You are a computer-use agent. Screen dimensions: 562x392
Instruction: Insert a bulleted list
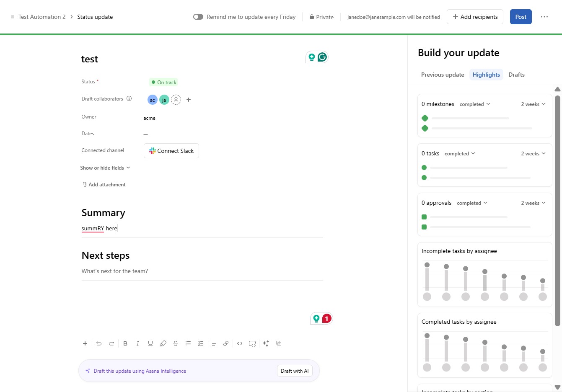[188, 343]
